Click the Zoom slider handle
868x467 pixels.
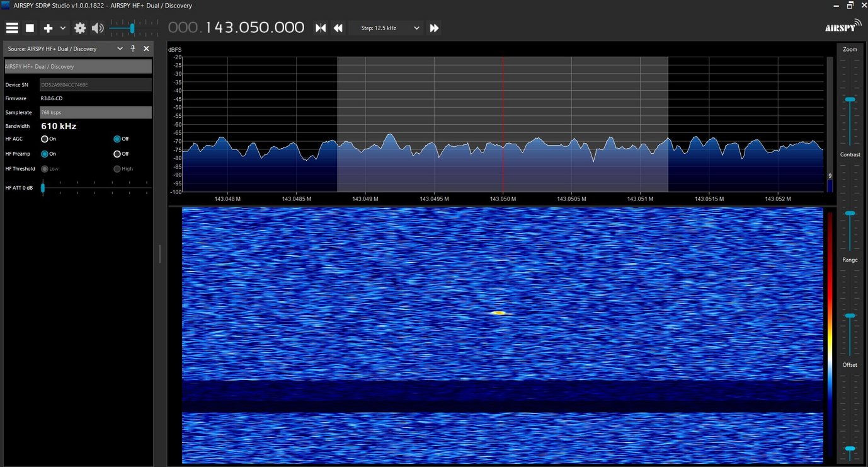[x=850, y=100]
